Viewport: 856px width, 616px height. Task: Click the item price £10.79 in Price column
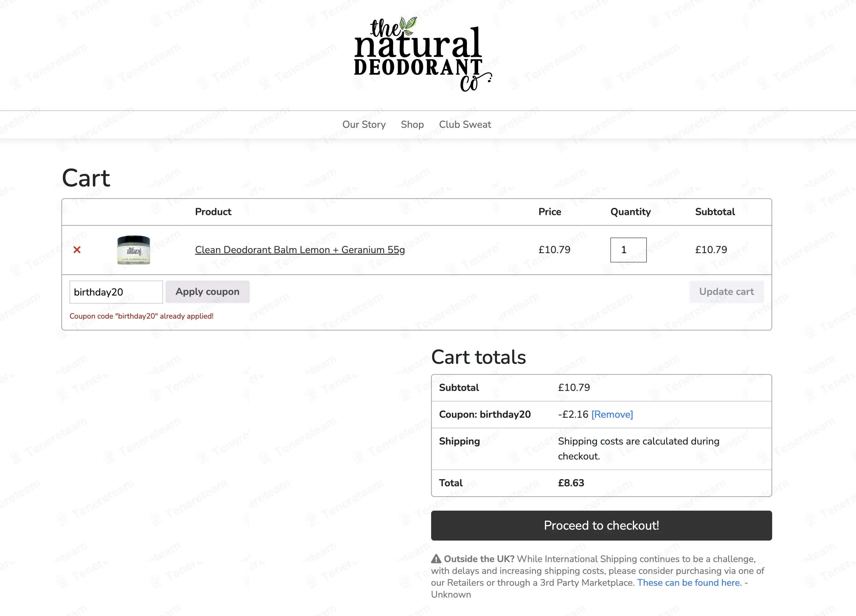point(555,250)
